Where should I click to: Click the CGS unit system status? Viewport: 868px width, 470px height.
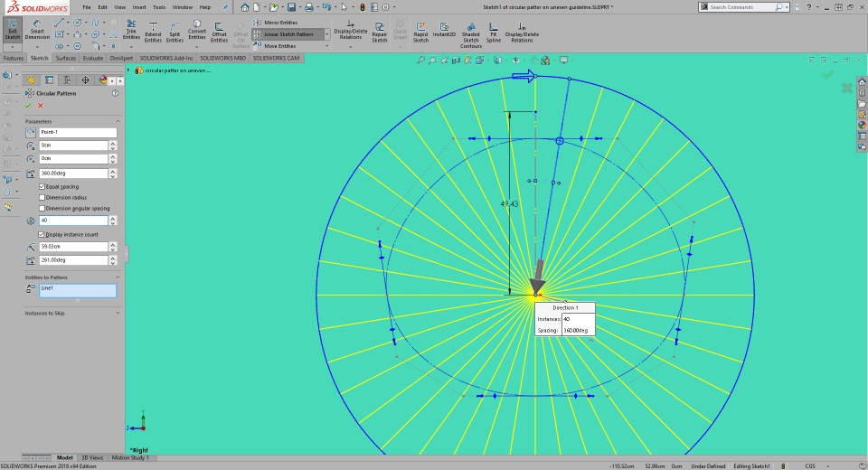pyautogui.click(x=810, y=466)
